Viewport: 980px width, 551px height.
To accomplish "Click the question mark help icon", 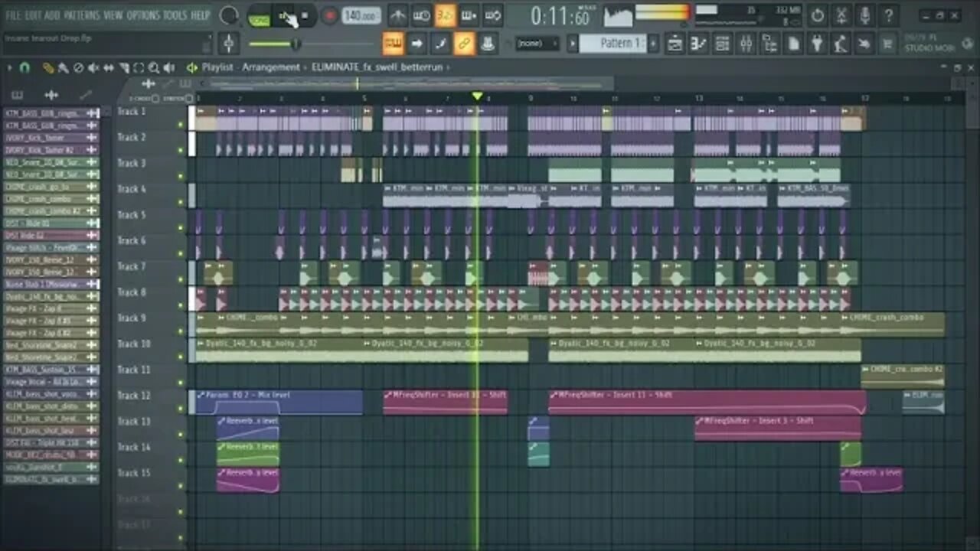I will (887, 15).
